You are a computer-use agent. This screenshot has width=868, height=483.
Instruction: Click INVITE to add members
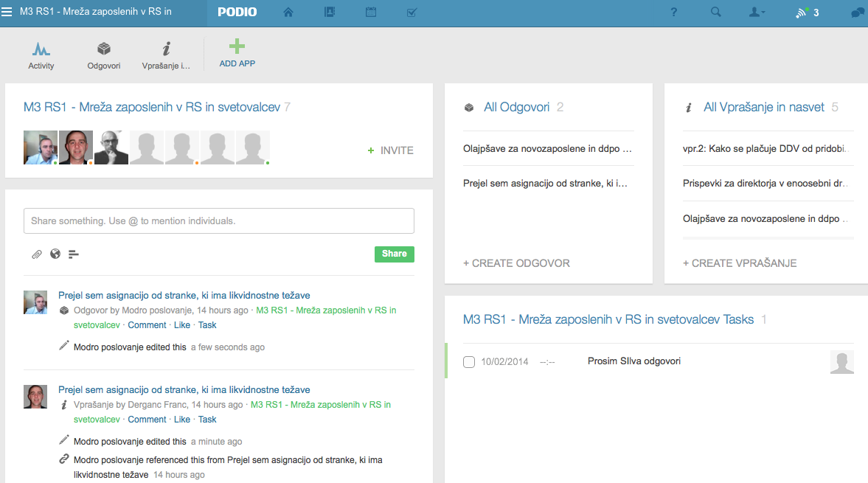[391, 150]
